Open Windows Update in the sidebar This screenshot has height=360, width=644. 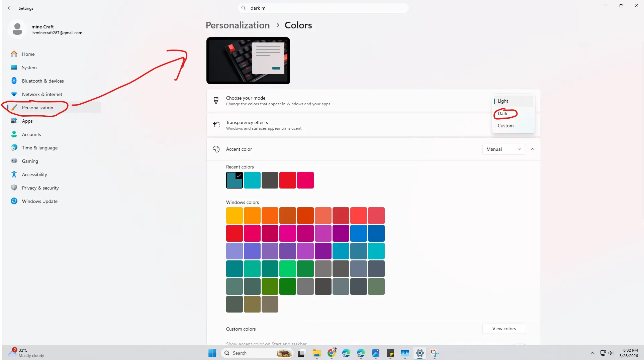pyautogui.click(x=39, y=201)
